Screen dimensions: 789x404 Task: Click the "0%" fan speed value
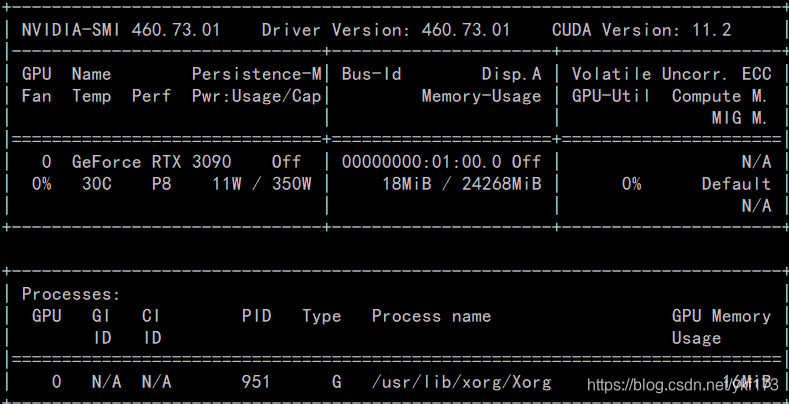[x=41, y=184]
